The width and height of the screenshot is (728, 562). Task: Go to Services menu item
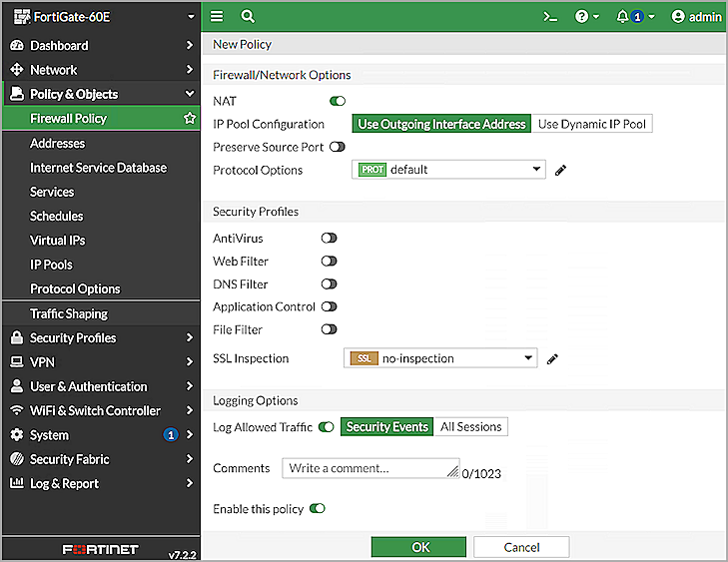52,192
